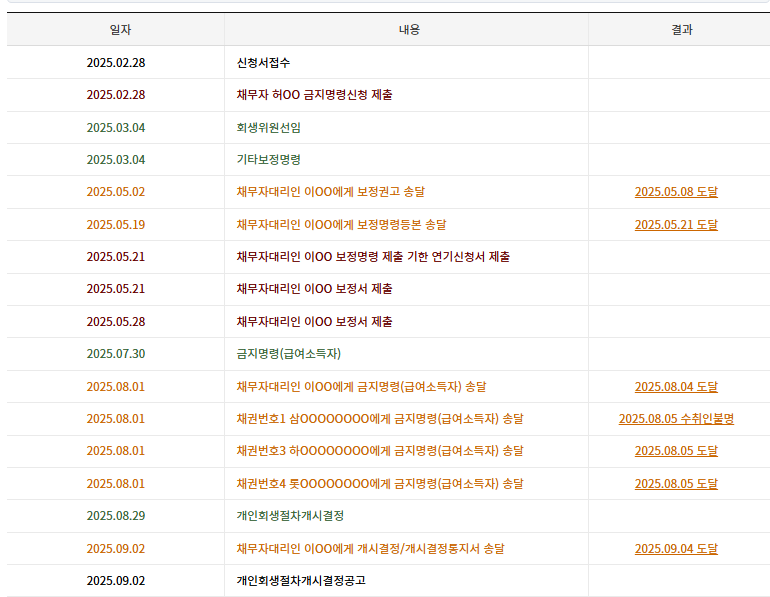This screenshot has height=597, width=770.
Task: Click date 2025.09.02 in 개시결정통지서 송달 row
Action: pos(116,549)
